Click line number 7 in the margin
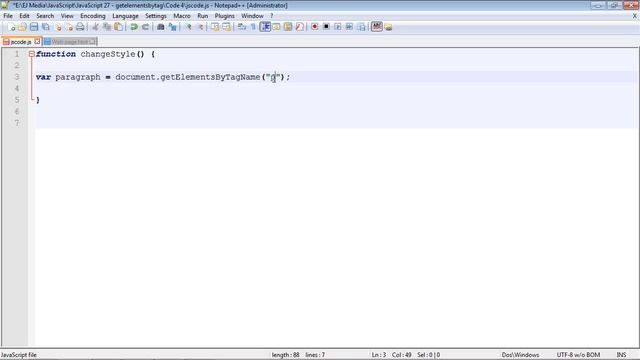This screenshot has height=360, width=640. (17, 123)
